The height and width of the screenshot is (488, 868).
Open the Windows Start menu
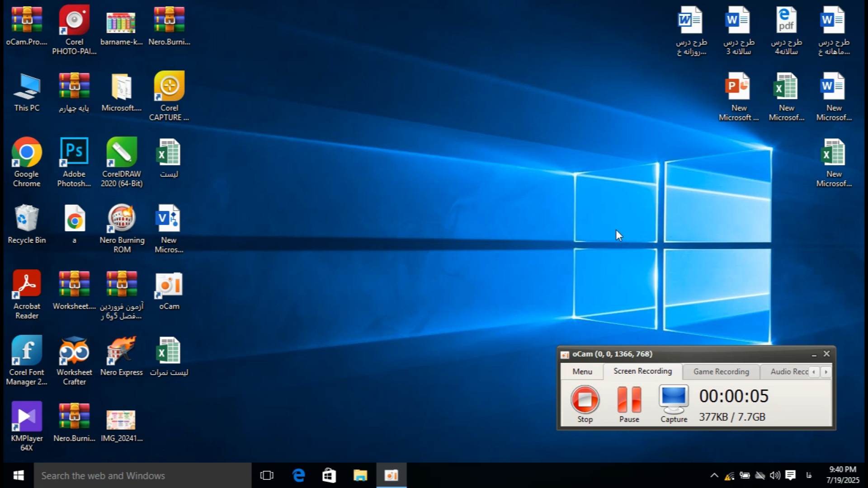pos(18,475)
